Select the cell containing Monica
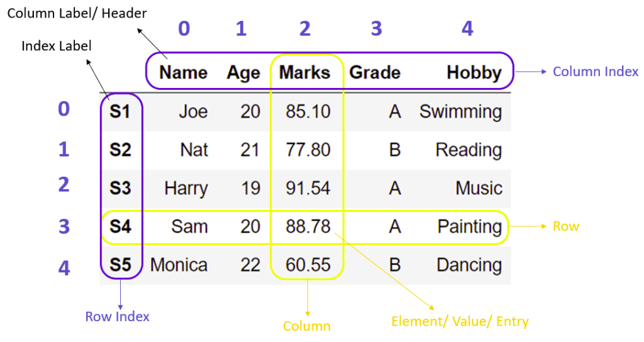 (x=179, y=265)
